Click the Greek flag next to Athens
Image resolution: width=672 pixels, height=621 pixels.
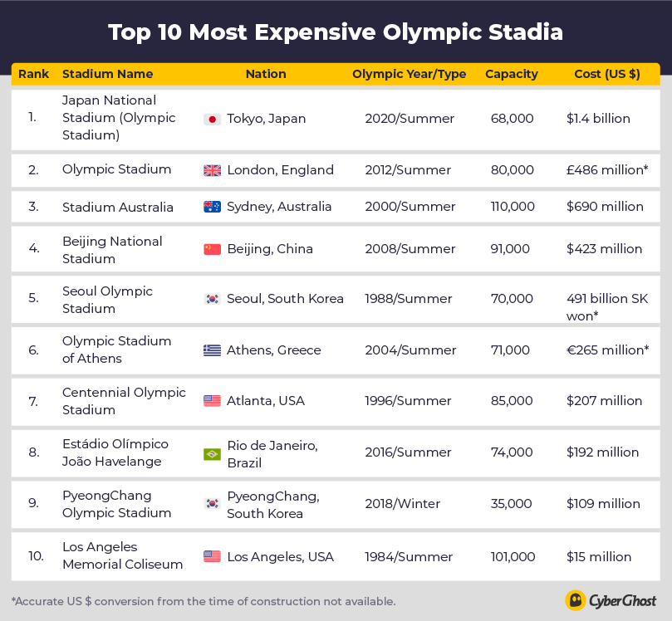pyautogui.click(x=212, y=350)
